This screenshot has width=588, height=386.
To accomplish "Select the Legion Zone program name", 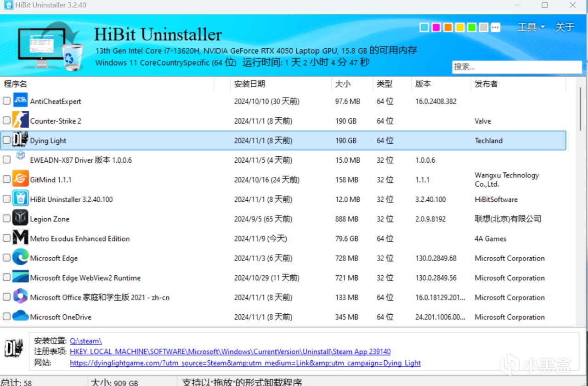I will coord(50,219).
